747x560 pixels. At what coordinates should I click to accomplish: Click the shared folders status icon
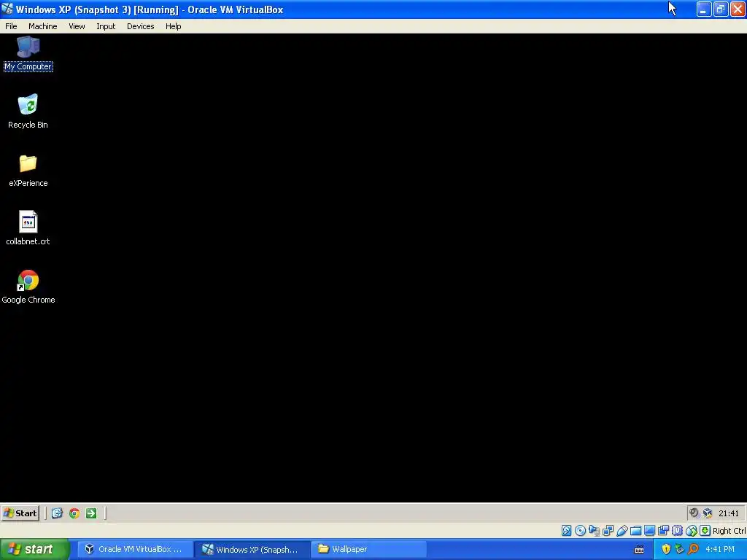coord(635,531)
